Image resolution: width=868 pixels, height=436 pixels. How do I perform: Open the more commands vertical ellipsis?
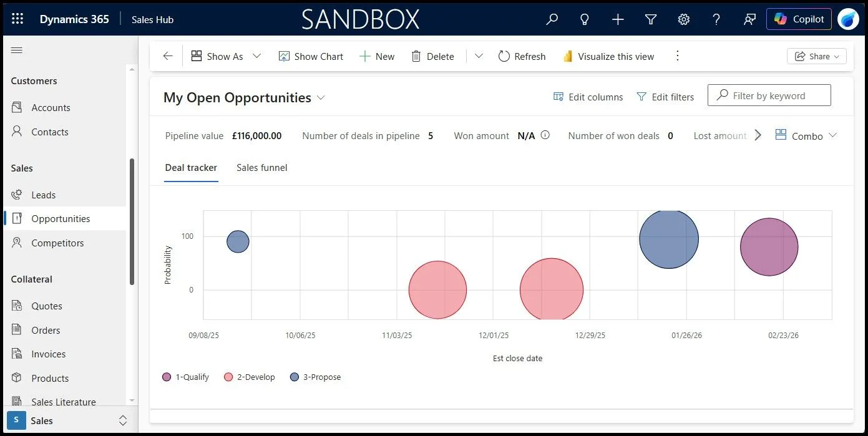coord(678,56)
